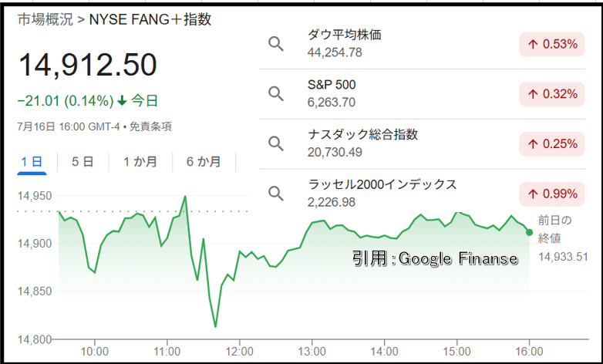Switch to the 5日 chart range
Viewport: 603px width, 364px height.
pyautogui.click(x=83, y=162)
